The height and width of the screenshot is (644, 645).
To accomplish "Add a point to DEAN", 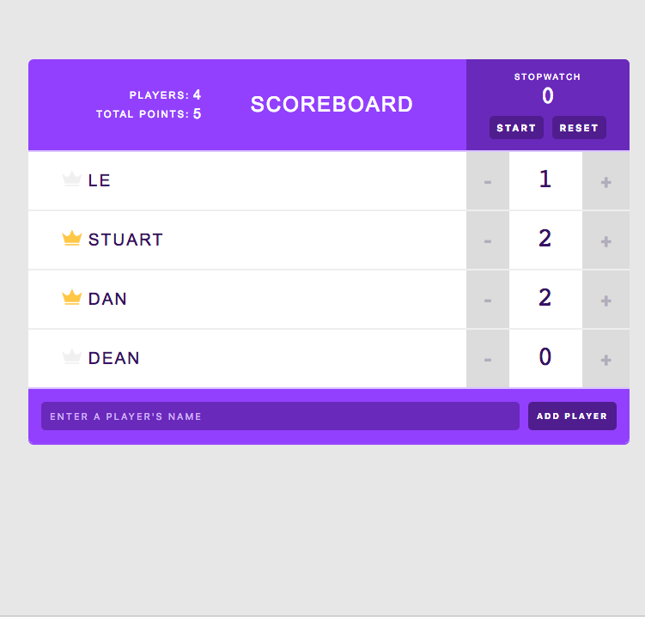I will (605, 359).
